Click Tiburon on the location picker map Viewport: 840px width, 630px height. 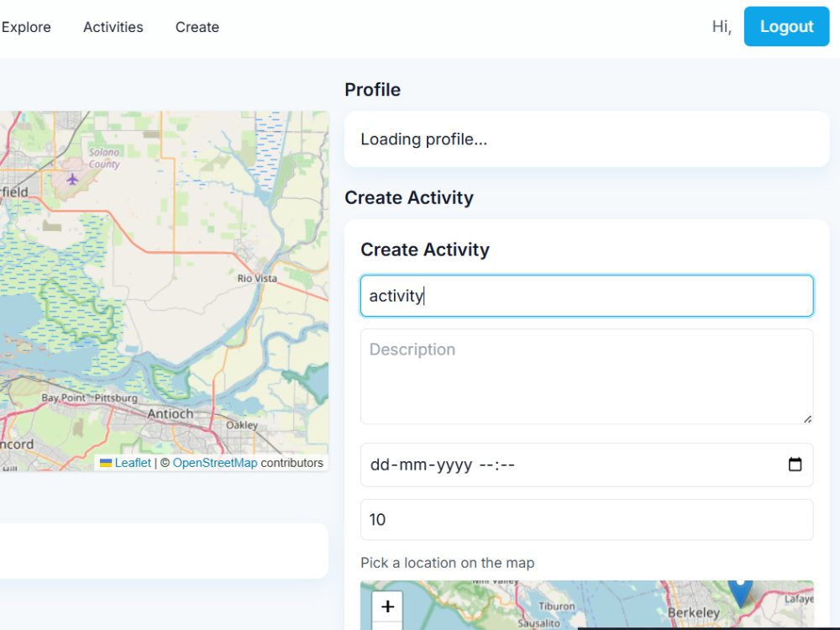click(x=557, y=606)
